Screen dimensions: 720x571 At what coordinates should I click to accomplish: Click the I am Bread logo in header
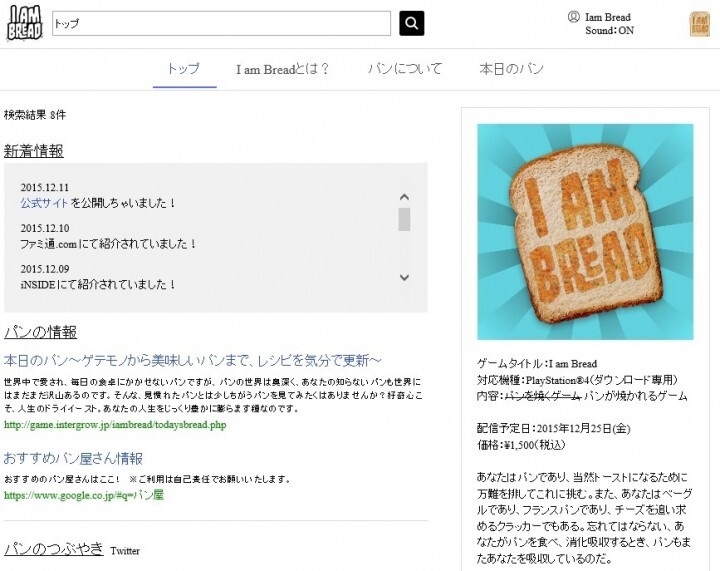pyautogui.click(x=25, y=23)
